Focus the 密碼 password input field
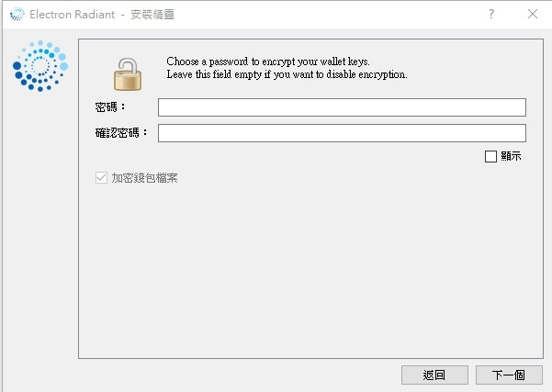552x392 pixels. click(342, 107)
